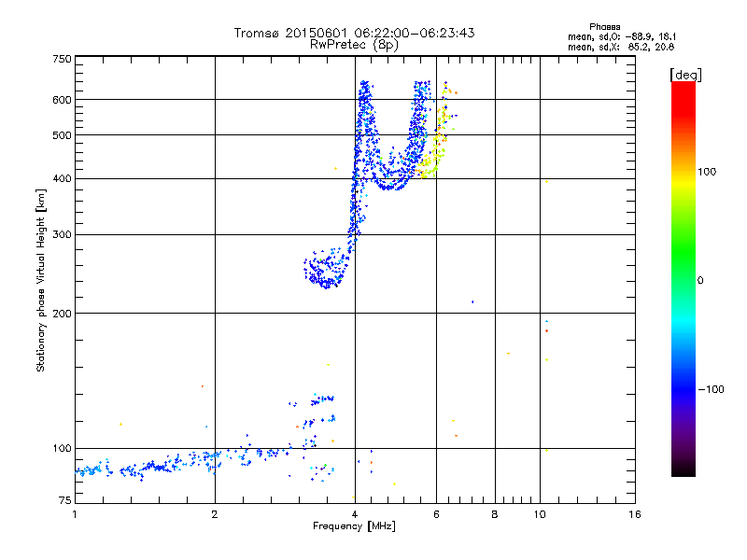Click the '10' x-axis tick label
The width and height of the screenshot is (747, 560).
point(540,514)
